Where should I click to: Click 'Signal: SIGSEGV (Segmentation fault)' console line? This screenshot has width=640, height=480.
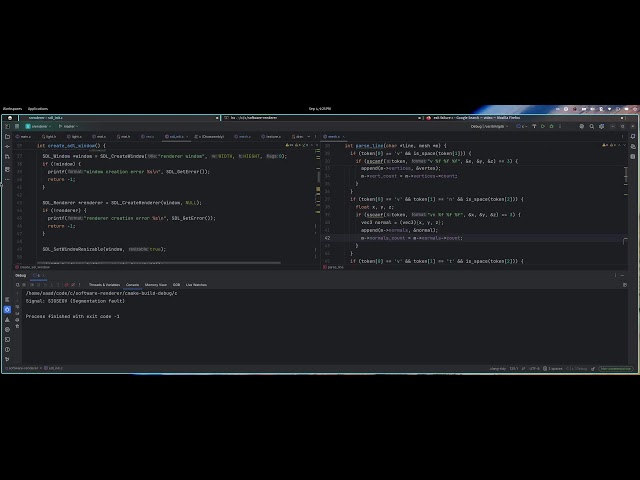[x=75, y=301]
